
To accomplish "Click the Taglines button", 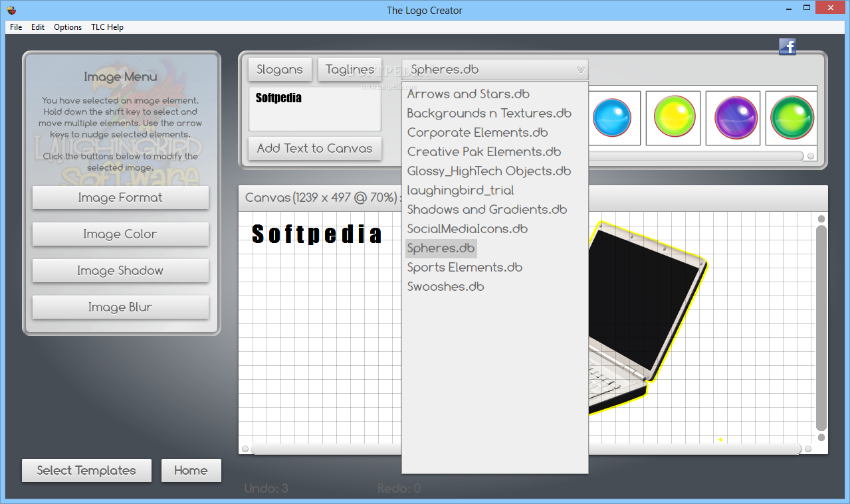I will point(350,69).
